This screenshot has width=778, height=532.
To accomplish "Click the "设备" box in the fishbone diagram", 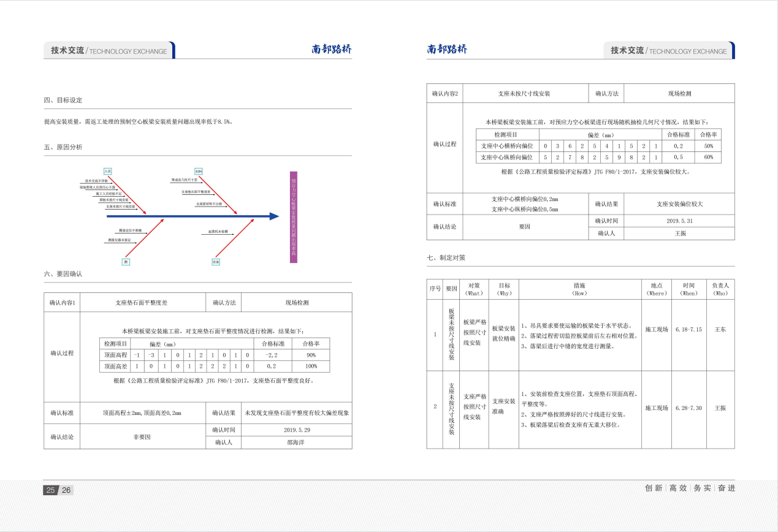I will click(216, 262).
